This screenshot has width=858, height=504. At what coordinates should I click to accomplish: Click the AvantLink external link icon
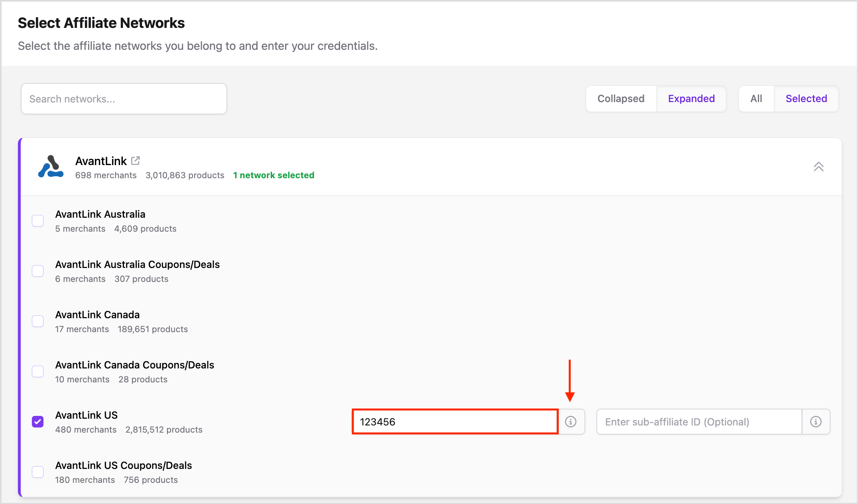click(x=136, y=161)
